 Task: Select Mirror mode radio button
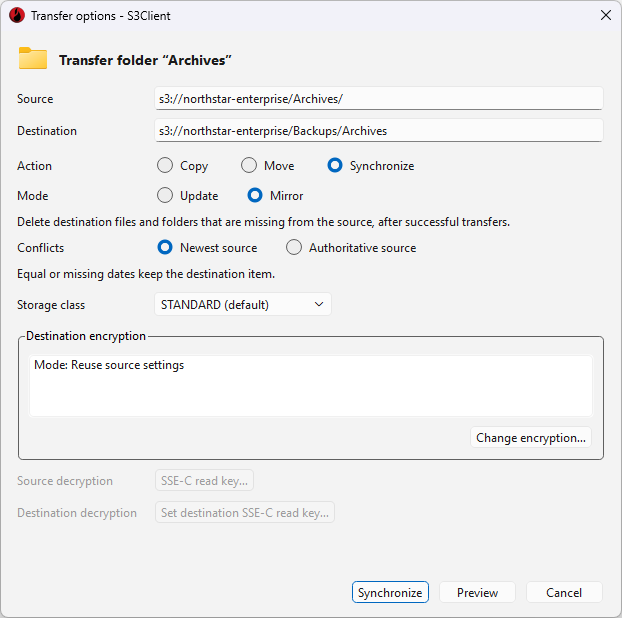pos(255,196)
